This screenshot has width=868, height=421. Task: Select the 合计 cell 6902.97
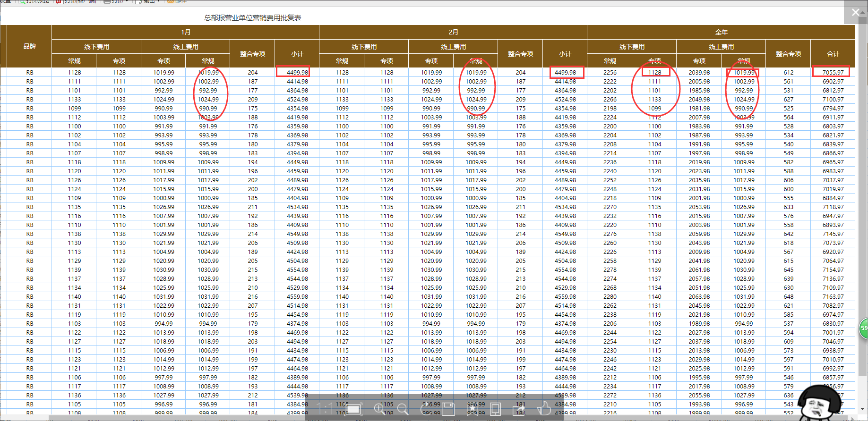tap(833, 82)
